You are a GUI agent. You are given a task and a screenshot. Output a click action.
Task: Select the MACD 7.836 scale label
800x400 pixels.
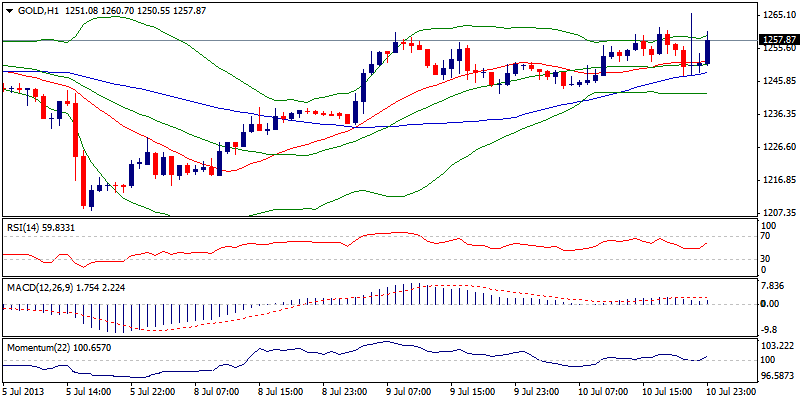(x=772, y=283)
